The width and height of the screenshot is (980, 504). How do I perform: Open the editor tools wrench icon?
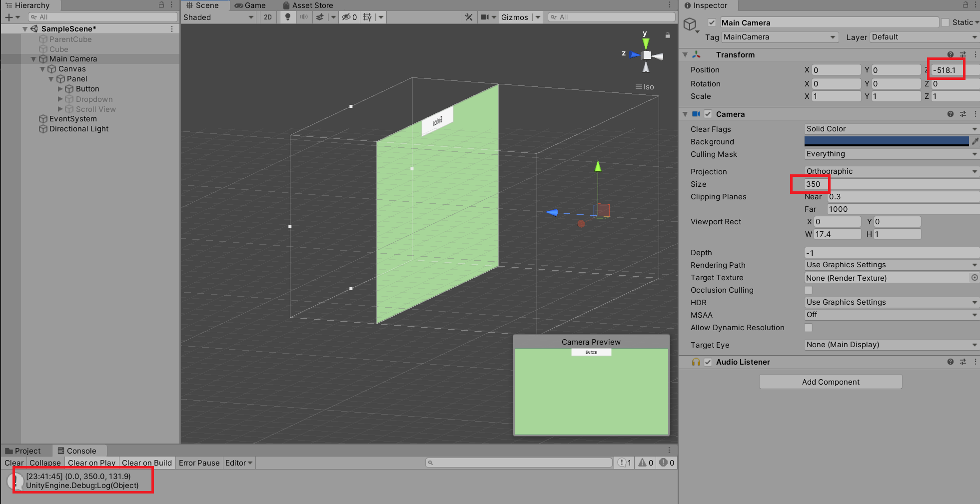pos(469,17)
